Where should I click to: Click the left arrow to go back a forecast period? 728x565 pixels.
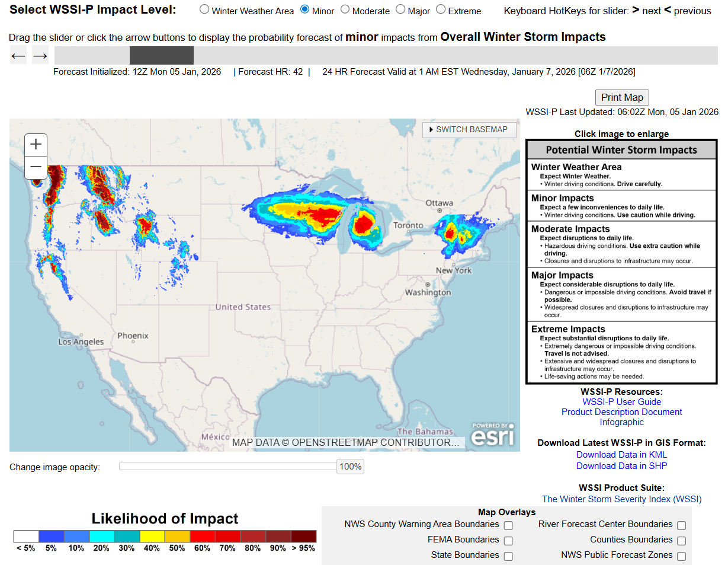18,55
